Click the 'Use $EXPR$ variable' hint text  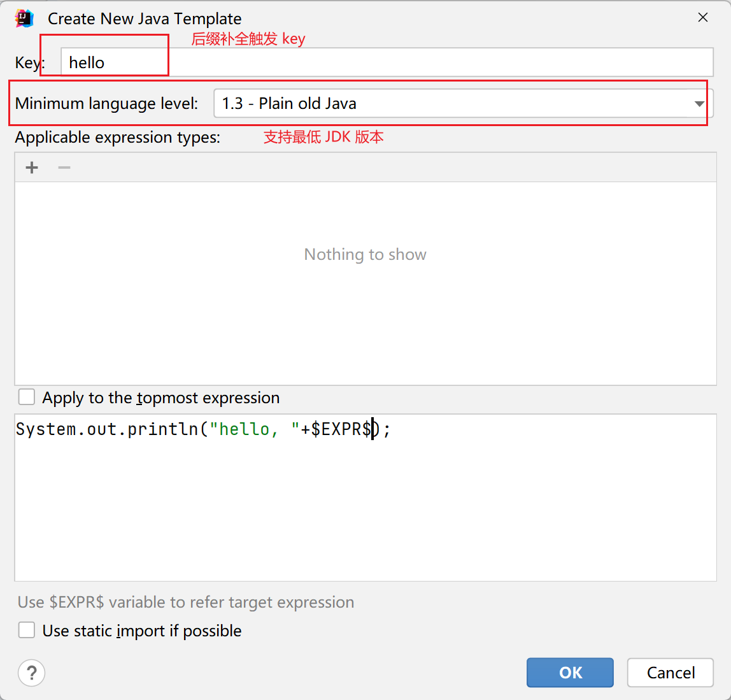(186, 603)
